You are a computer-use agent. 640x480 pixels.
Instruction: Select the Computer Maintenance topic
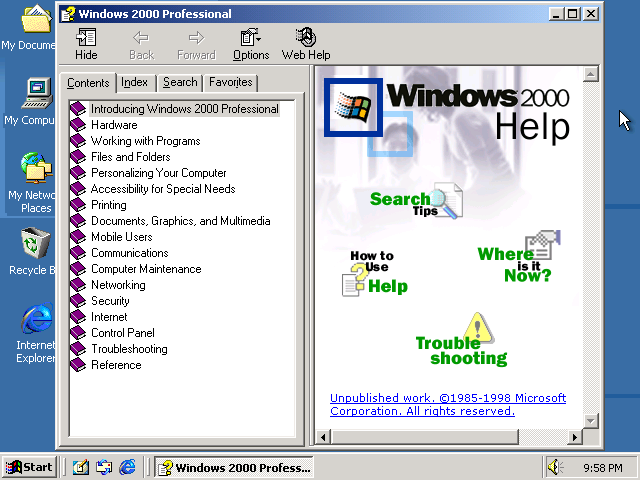(x=146, y=269)
